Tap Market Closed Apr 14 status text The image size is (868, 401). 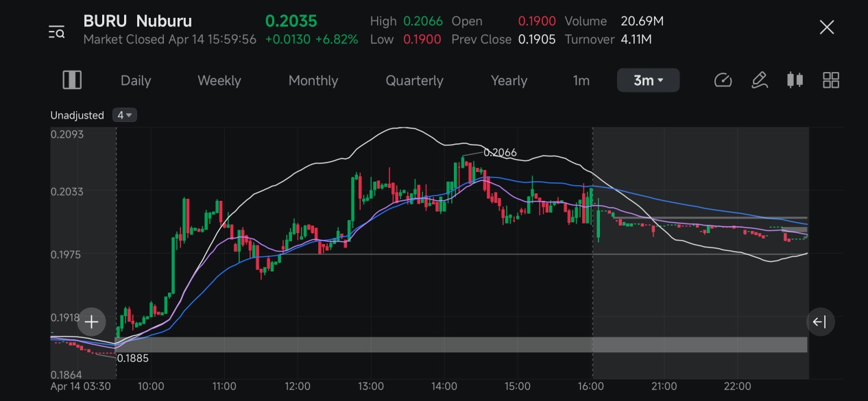pos(169,39)
